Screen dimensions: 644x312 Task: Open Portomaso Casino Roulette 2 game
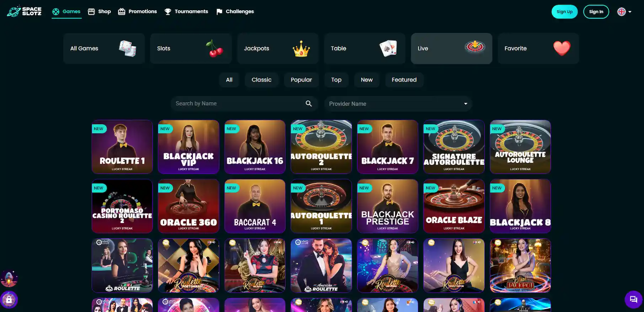122,206
